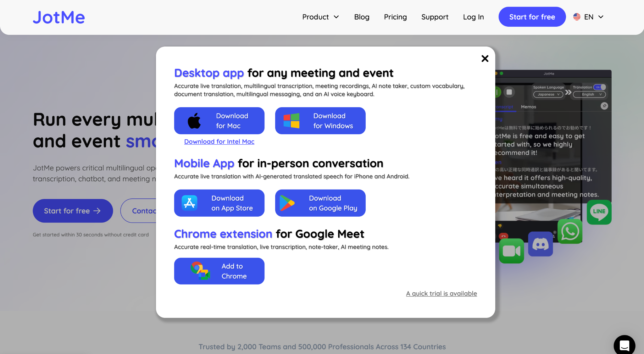Open the 'A quick trial is available' link
The height and width of the screenshot is (354, 644).
pyautogui.click(x=441, y=293)
